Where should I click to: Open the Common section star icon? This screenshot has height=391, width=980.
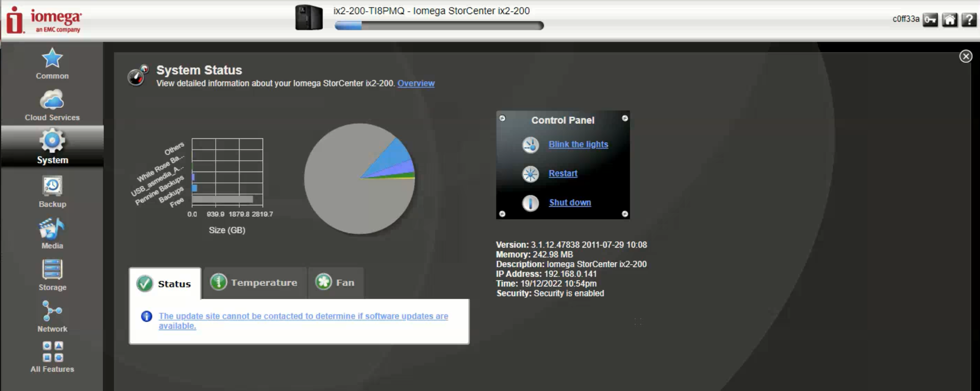pyautogui.click(x=52, y=58)
